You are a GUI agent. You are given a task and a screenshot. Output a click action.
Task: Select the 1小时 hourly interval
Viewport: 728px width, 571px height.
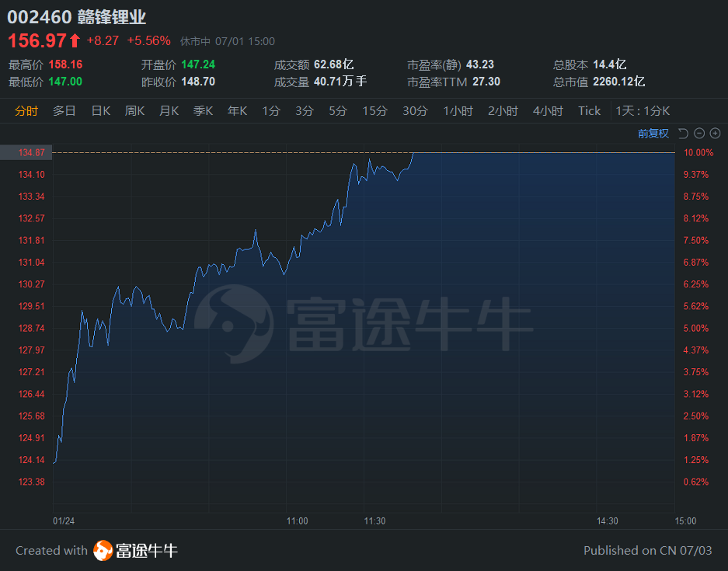pos(458,110)
